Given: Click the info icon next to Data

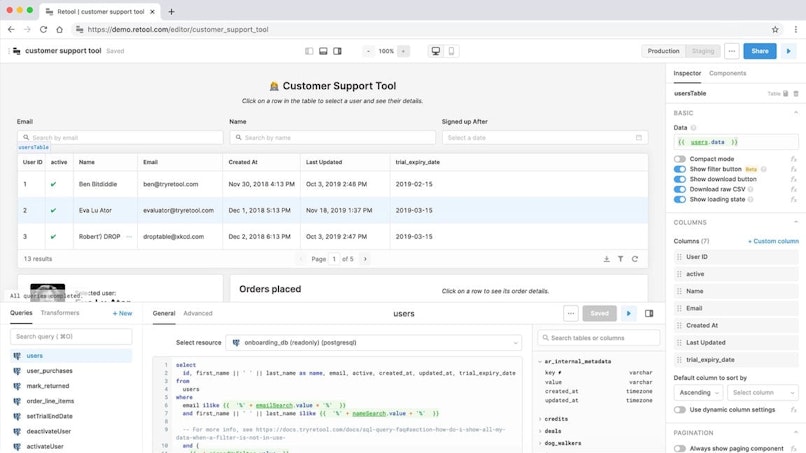Looking at the screenshot, I should (693, 128).
